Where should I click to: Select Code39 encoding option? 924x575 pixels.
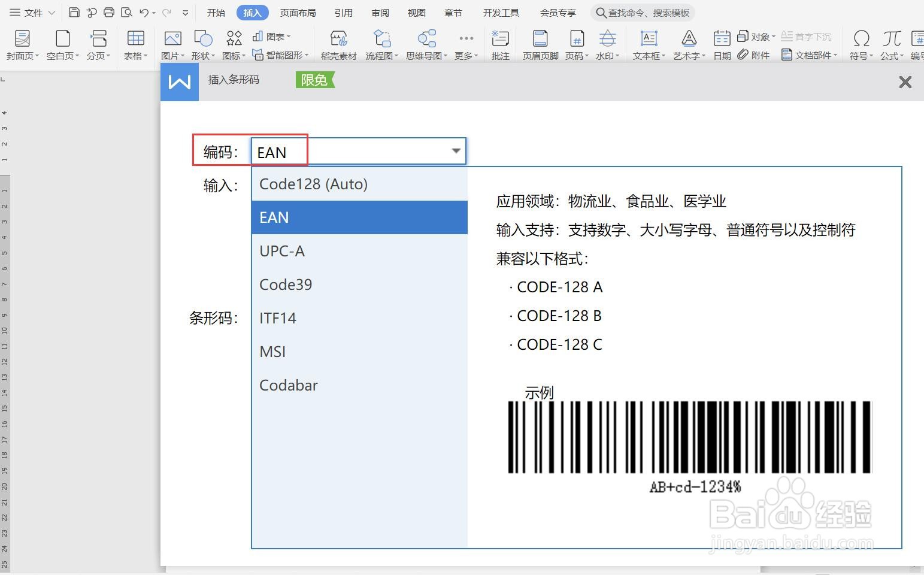(359, 285)
